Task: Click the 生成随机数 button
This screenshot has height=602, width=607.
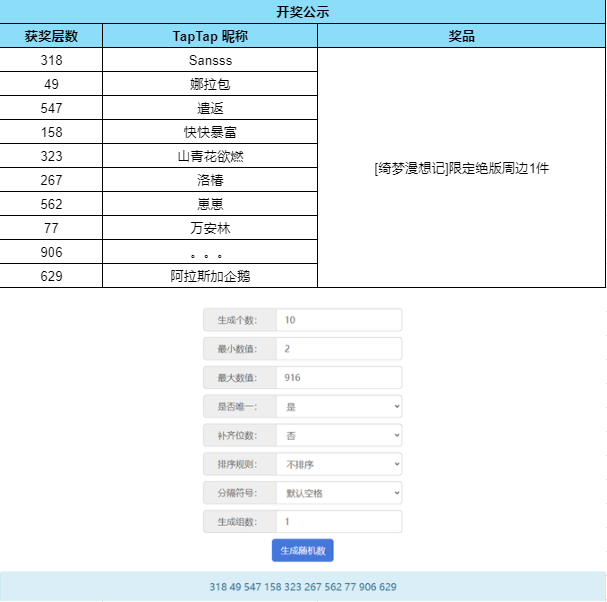Action: pyautogui.click(x=302, y=550)
